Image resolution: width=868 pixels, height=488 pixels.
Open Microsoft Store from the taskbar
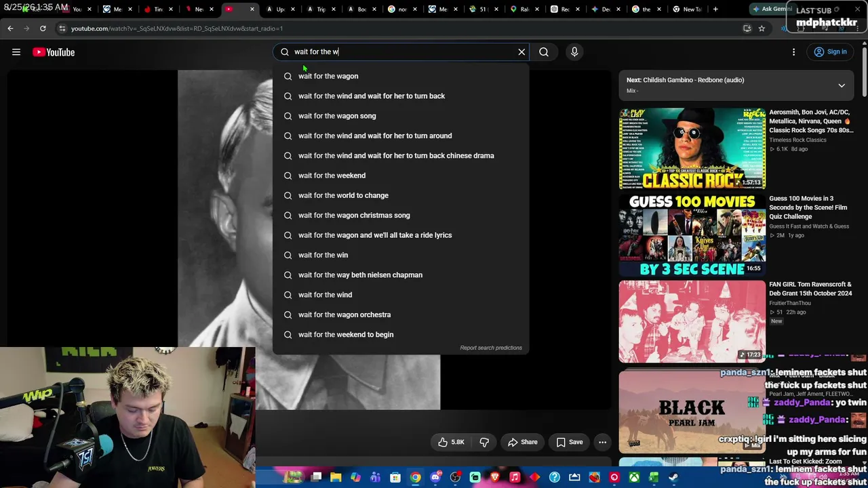coord(395,477)
